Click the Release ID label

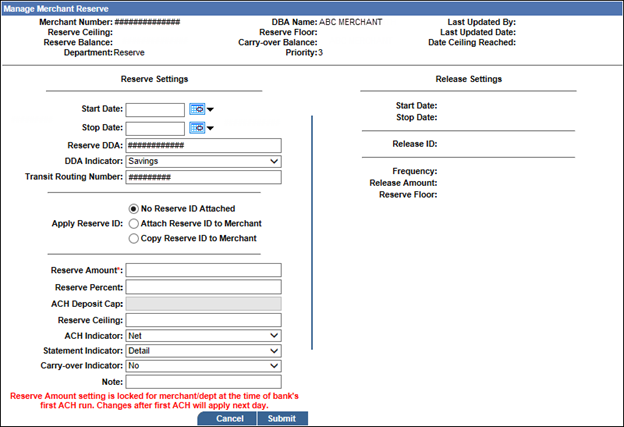(x=415, y=144)
